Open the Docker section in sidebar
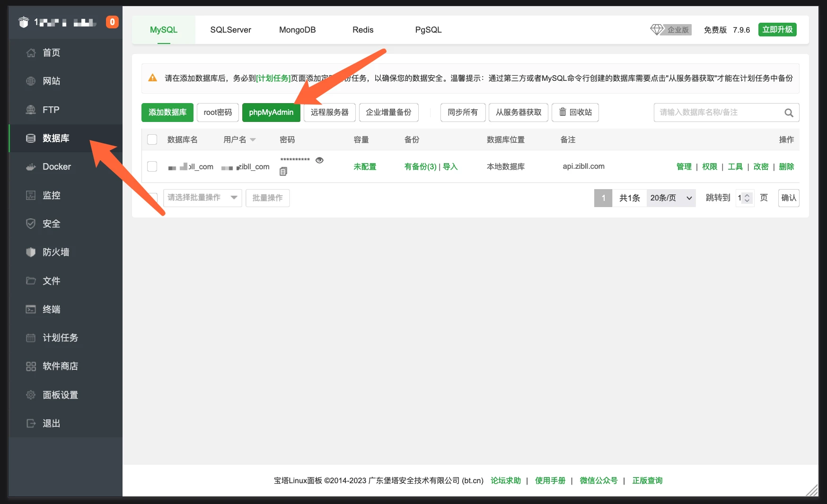This screenshot has width=827, height=504. (x=56, y=166)
